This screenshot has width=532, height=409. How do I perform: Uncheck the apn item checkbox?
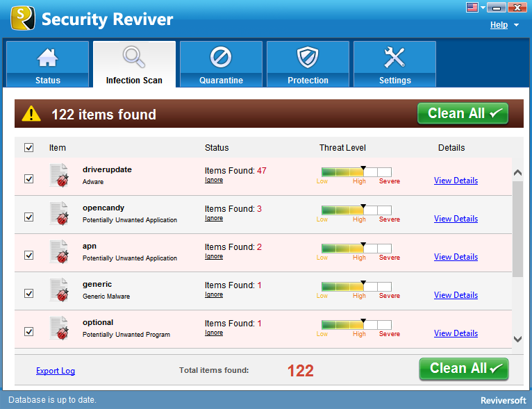tap(29, 255)
